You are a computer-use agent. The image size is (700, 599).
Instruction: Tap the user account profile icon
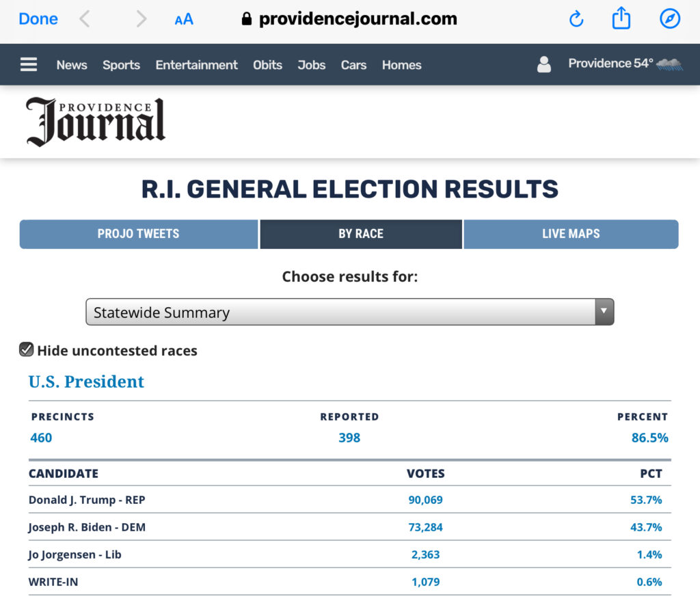(x=543, y=64)
